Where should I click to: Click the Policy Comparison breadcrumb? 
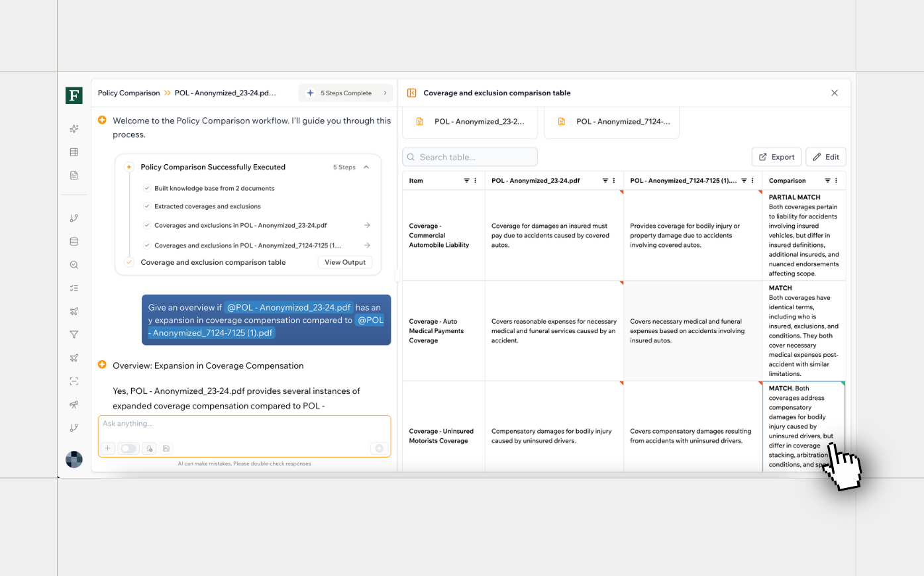[128, 93]
